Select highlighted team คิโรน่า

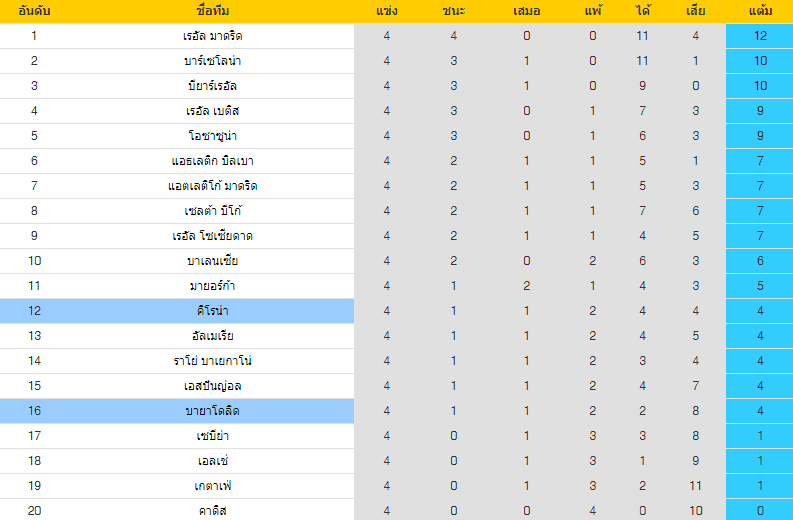(x=212, y=311)
